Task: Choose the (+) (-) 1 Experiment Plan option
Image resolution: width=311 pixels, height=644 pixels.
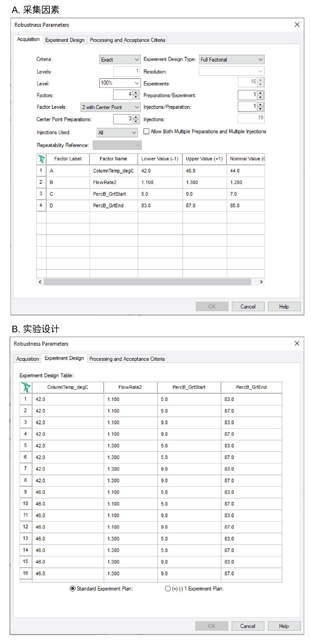Action: [168, 589]
